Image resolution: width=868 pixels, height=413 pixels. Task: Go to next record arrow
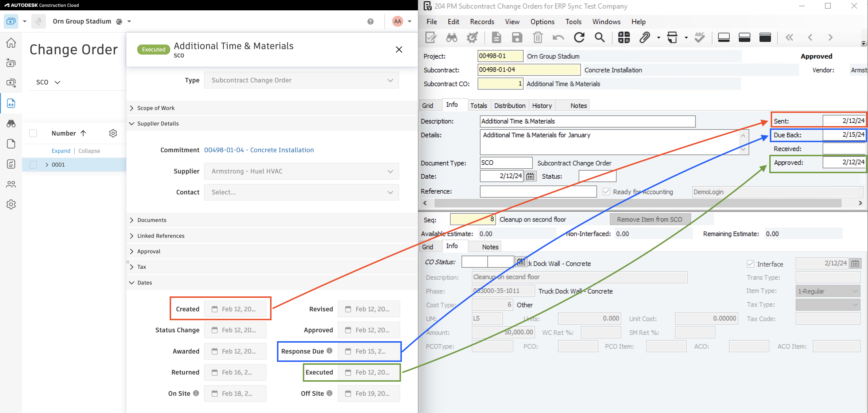[x=831, y=37]
